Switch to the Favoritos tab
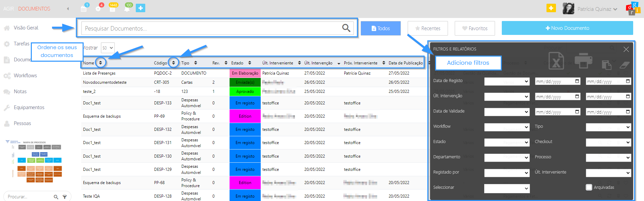Screen dimensions: 644x201 click(x=475, y=28)
